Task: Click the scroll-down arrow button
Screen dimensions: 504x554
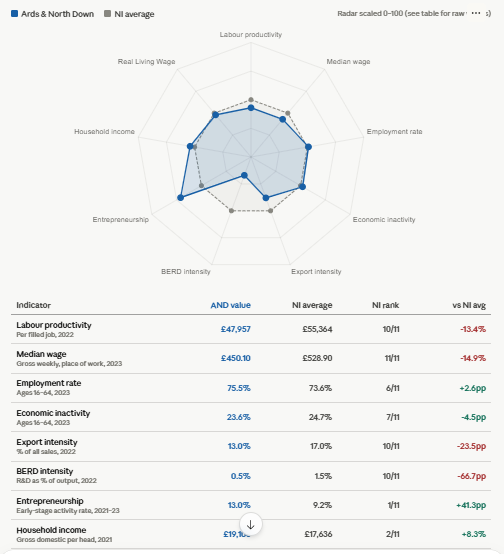Action: coord(251,524)
